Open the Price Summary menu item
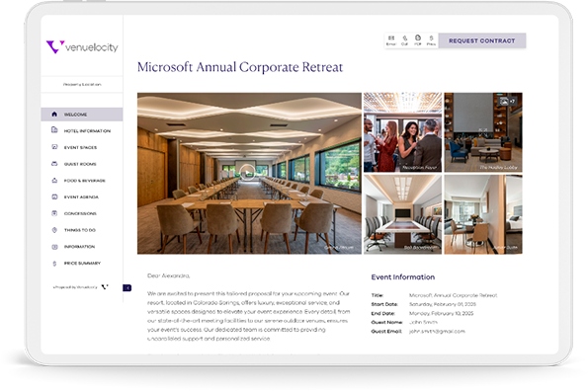Screen dimensions: 588x391 pos(82,264)
